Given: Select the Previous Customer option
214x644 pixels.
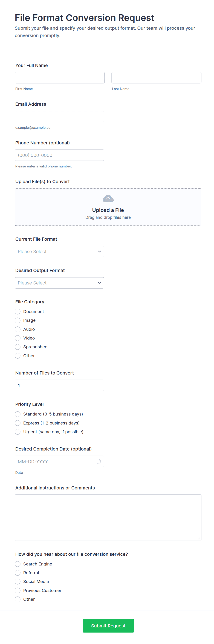Looking at the screenshot, I should (18, 590).
